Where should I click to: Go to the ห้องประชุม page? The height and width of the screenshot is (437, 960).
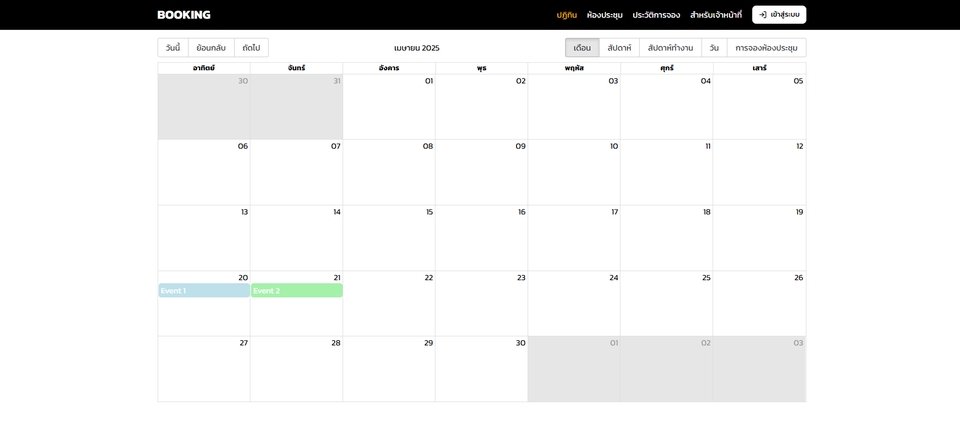click(604, 15)
